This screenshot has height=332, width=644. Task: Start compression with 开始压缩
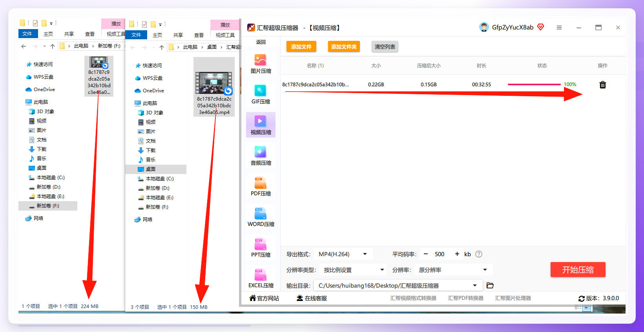pyautogui.click(x=578, y=270)
